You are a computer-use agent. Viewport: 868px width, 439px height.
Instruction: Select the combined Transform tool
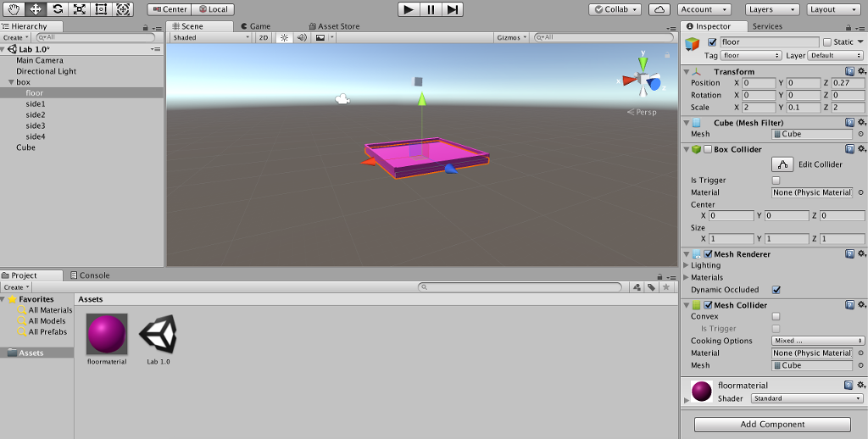point(123,9)
